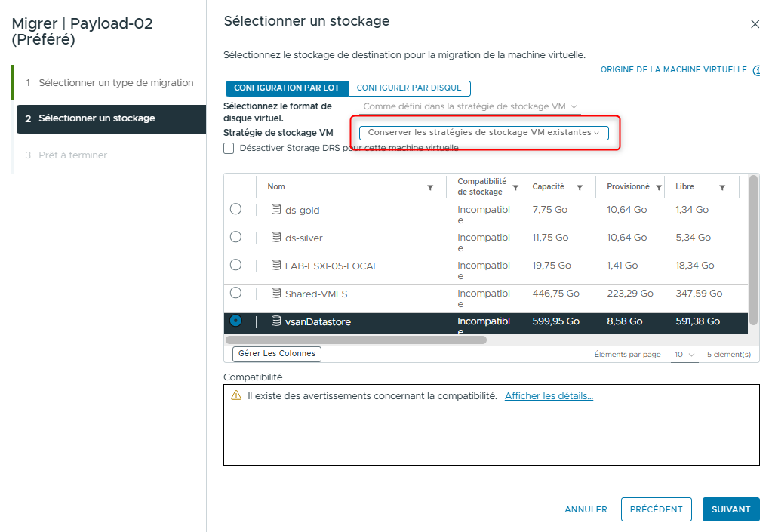Switch to the CONFIGURER PAR DISQUE tab
Viewport: 772px width, 532px height.
tap(409, 88)
